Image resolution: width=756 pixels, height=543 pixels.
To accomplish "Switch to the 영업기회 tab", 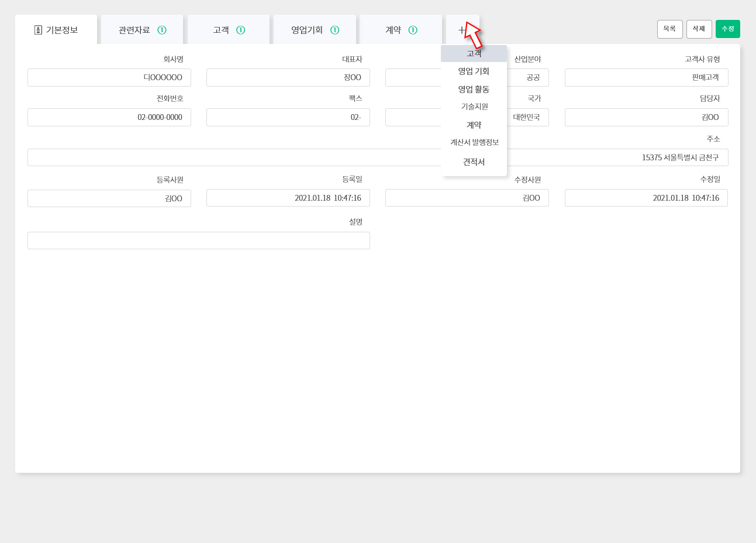I will [315, 30].
